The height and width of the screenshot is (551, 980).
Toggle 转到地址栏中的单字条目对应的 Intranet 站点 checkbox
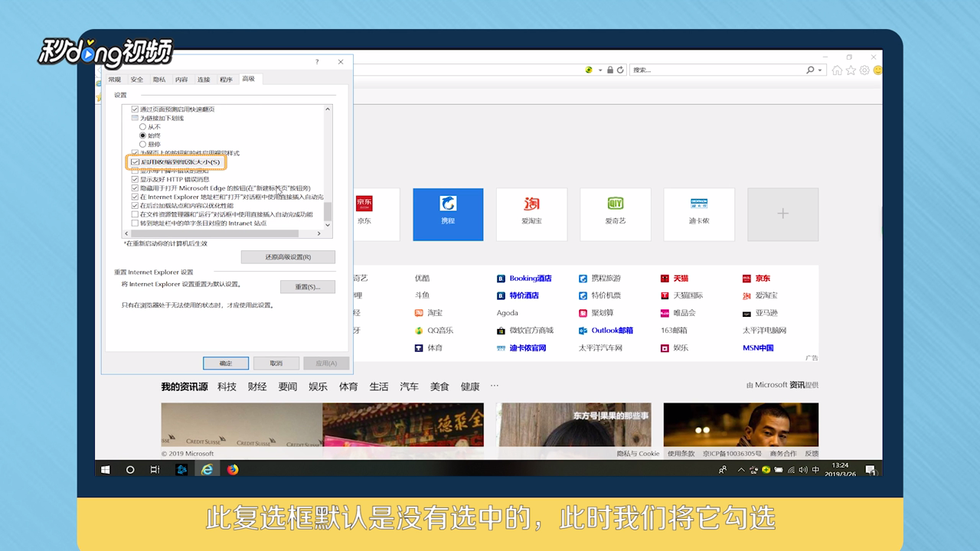point(136,223)
